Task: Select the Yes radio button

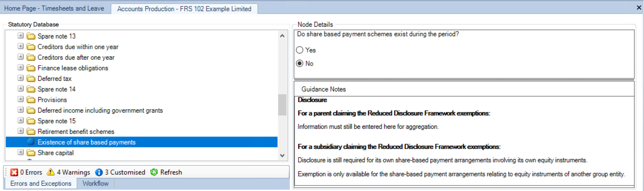Action: 300,50
